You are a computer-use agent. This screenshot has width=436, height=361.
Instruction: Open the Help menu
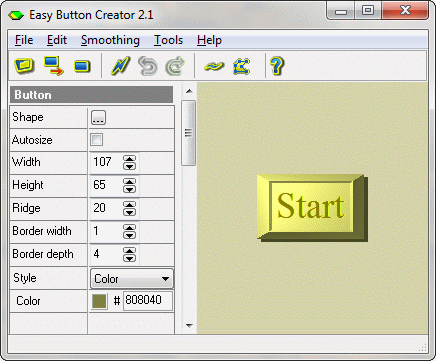209,40
